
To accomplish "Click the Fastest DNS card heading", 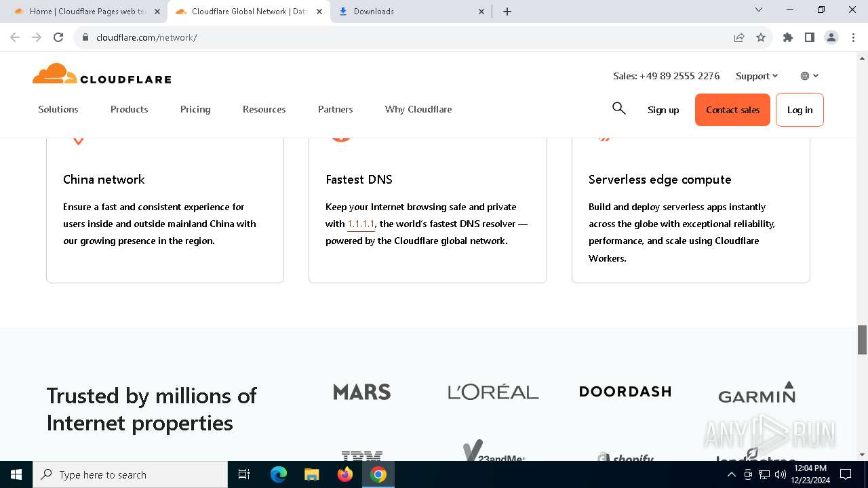I will pyautogui.click(x=359, y=180).
